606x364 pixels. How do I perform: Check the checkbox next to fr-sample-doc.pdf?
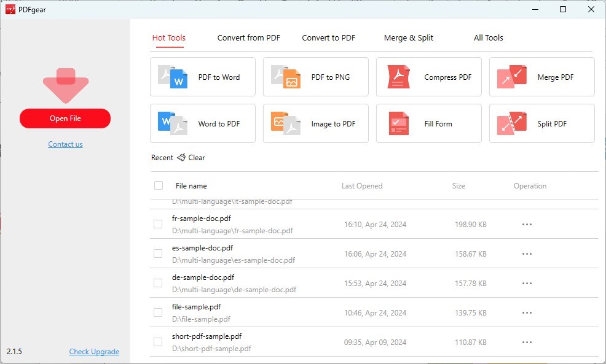click(x=158, y=224)
